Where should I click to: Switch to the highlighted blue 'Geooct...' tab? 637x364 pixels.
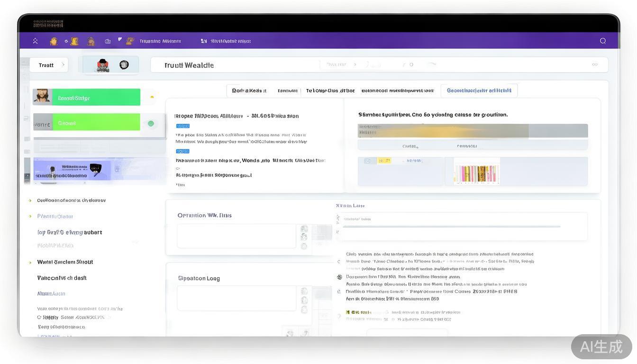(479, 91)
